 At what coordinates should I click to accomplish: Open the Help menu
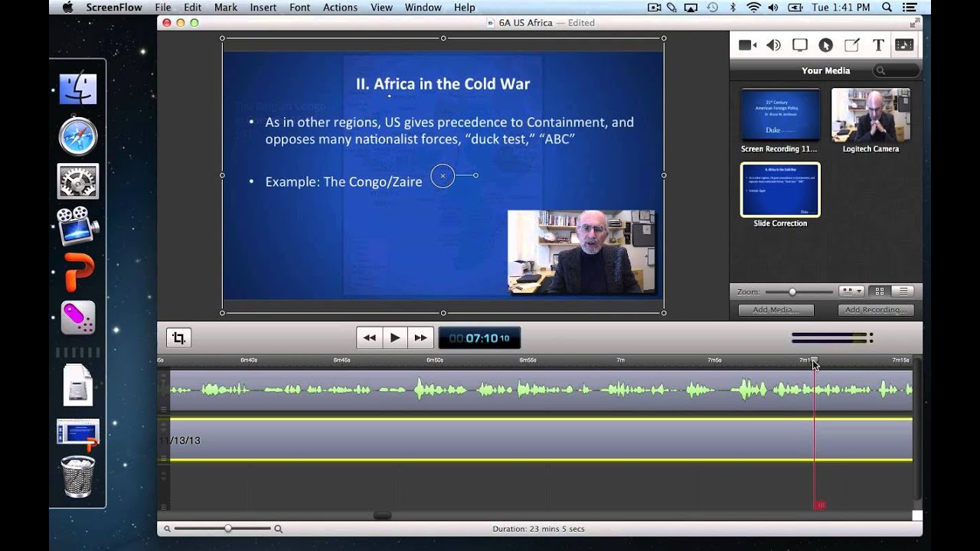(x=465, y=8)
